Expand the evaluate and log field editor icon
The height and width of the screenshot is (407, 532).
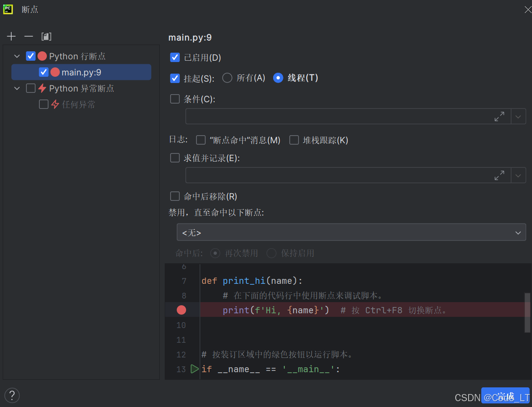tap(499, 175)
